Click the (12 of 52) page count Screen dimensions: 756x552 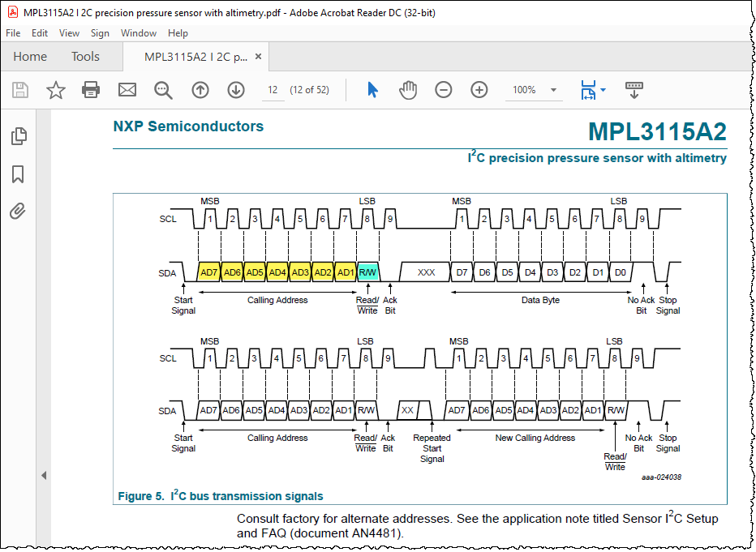click(310, 90)
